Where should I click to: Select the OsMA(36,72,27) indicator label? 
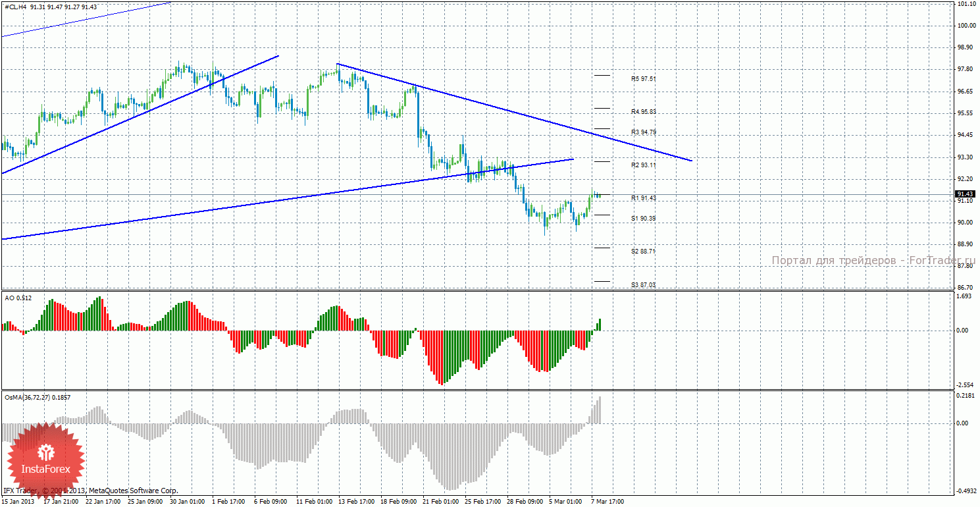[x=37, y=397]
